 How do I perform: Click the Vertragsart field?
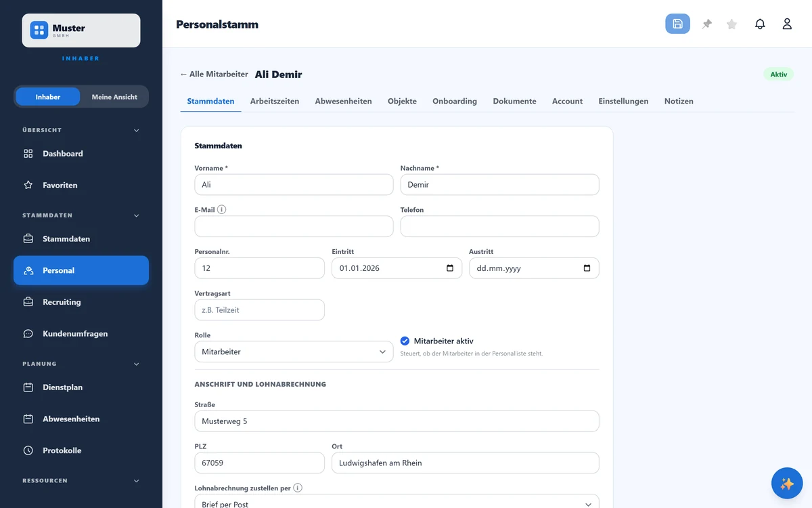tap(259, 310)
